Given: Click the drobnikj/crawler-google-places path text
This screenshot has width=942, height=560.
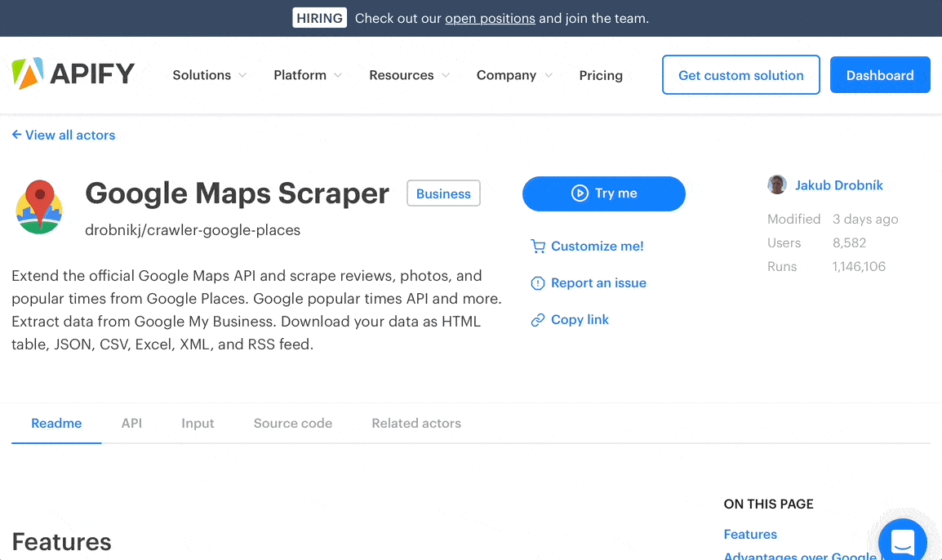Looking at the screenshot, I should tap(193, 230).
